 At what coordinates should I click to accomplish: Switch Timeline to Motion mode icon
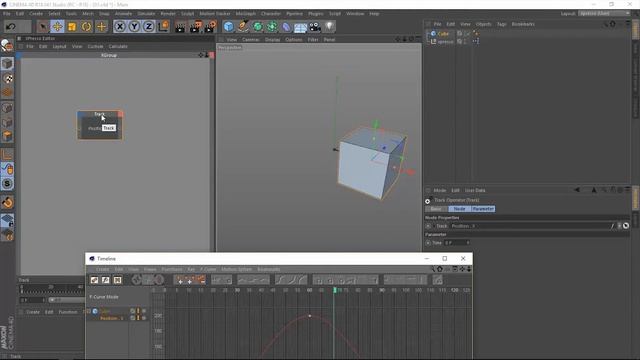pyautogui.click(x=118, y=280)
